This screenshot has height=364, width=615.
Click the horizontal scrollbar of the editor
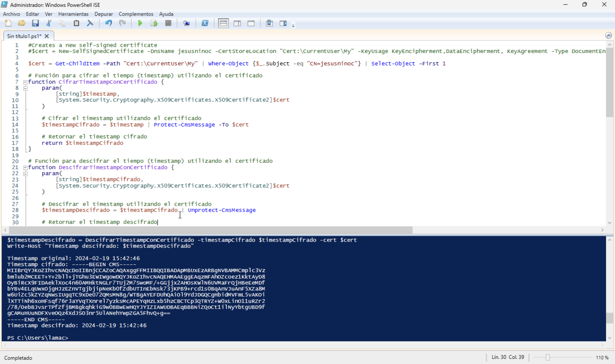click(x=210, y=230)
